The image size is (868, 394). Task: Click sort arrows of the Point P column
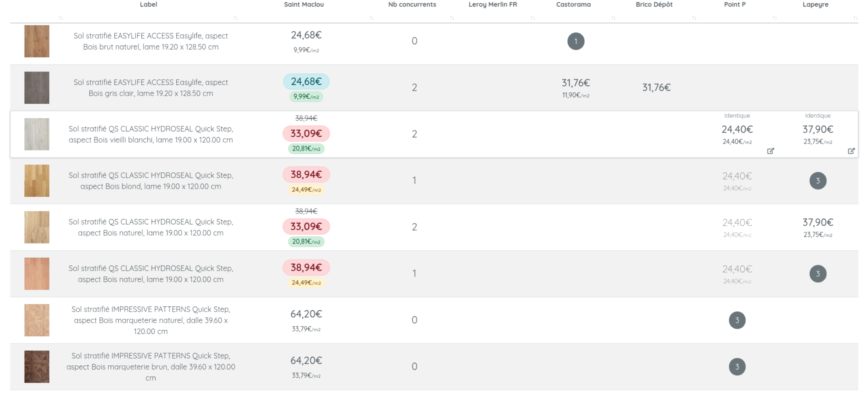(x=775, y=18)
